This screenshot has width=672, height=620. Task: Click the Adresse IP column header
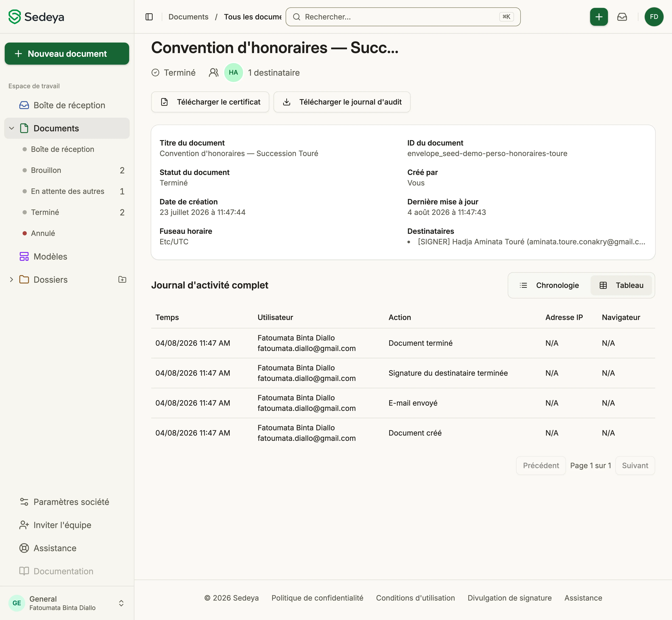[x=564, y=317]
